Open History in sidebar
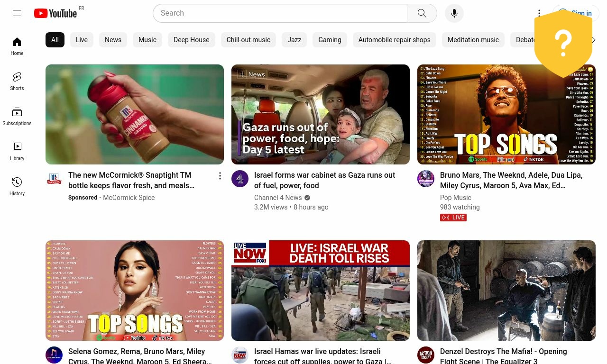Image resolution: width=607 pixels, height=364 pixels. click(x=17, y=187)
